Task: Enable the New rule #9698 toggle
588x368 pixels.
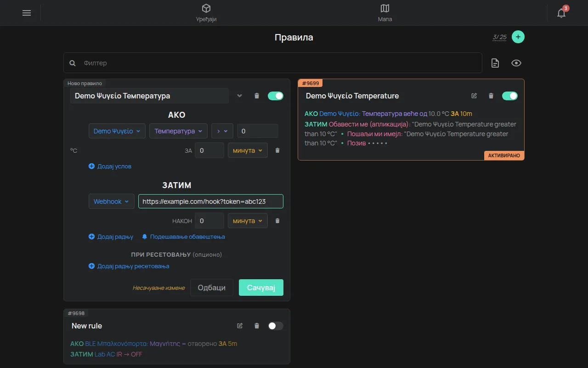Action: [276, 326]
